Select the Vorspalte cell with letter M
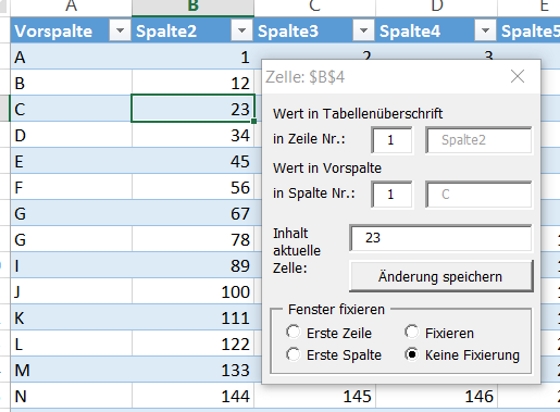Screen dimensions: 560x412 [71, 370]
